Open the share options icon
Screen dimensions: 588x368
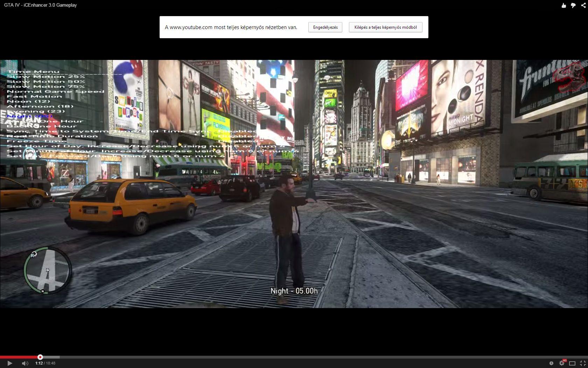[583, 5]
